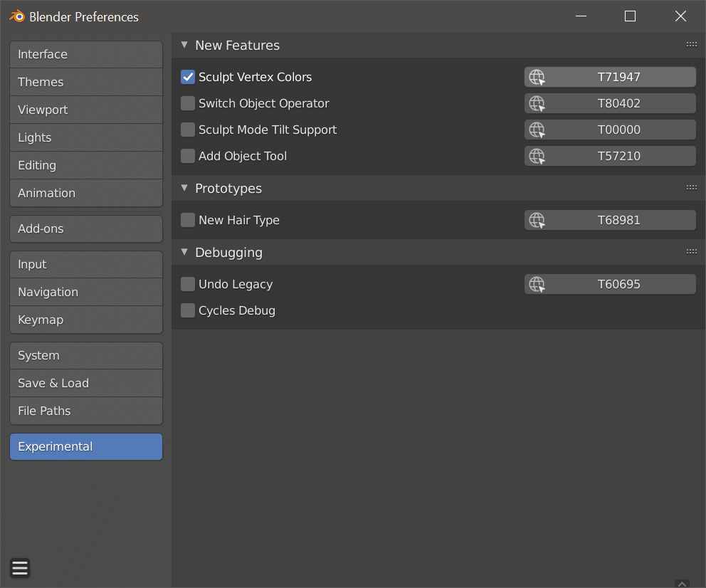
Task: Disable Sculpt Vertex Colors checkbox
Action: pos(188,77)
